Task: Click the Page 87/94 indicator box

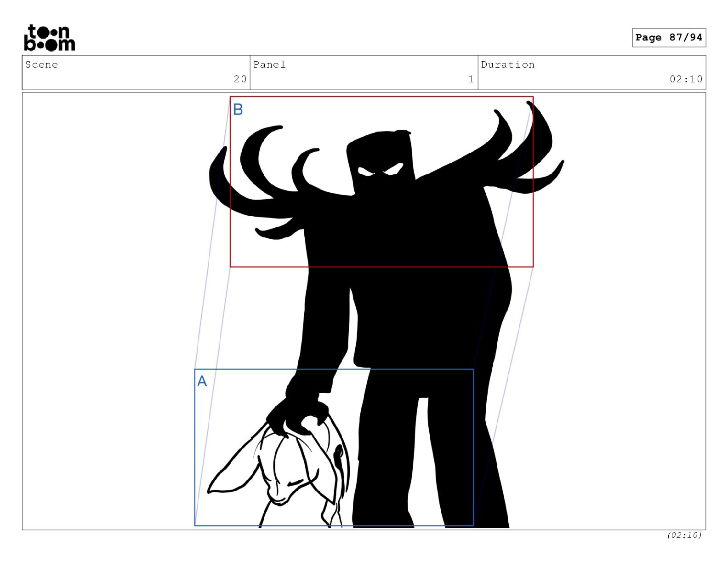Action: 669,38
